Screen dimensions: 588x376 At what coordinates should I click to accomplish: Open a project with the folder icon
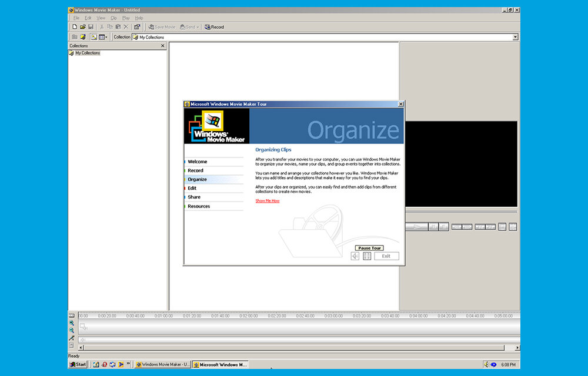tap(82, 27)
